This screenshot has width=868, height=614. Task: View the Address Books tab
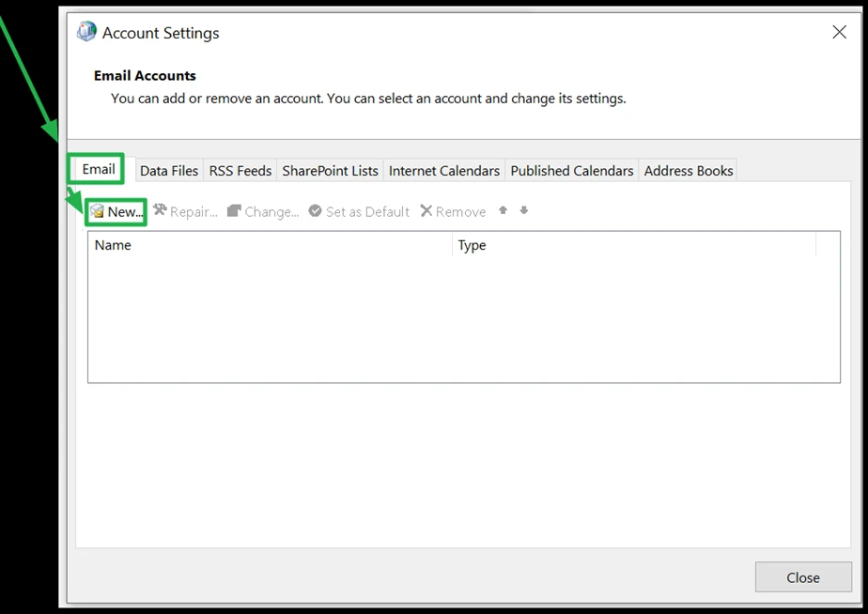[689, 171]
